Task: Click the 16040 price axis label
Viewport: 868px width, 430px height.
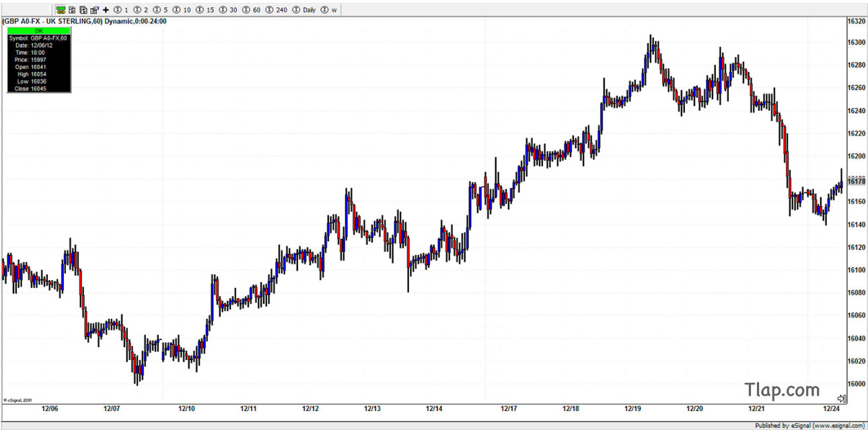Action: [x=856, y=338]
